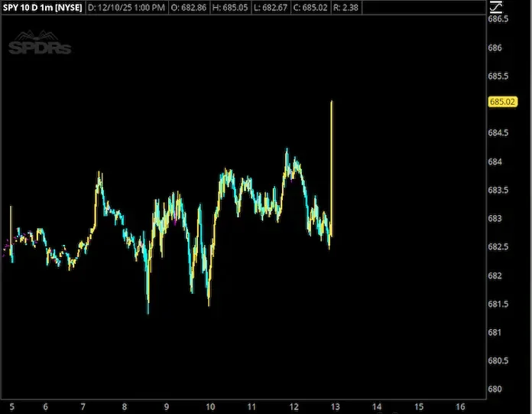Click the time axis label 16
The image size is (532, 414).
click(x=460, y=407)
